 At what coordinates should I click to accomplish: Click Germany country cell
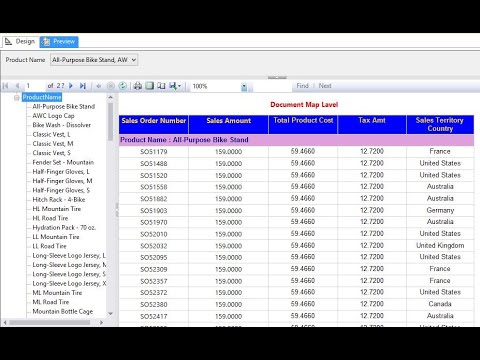[x=440, y=211]
